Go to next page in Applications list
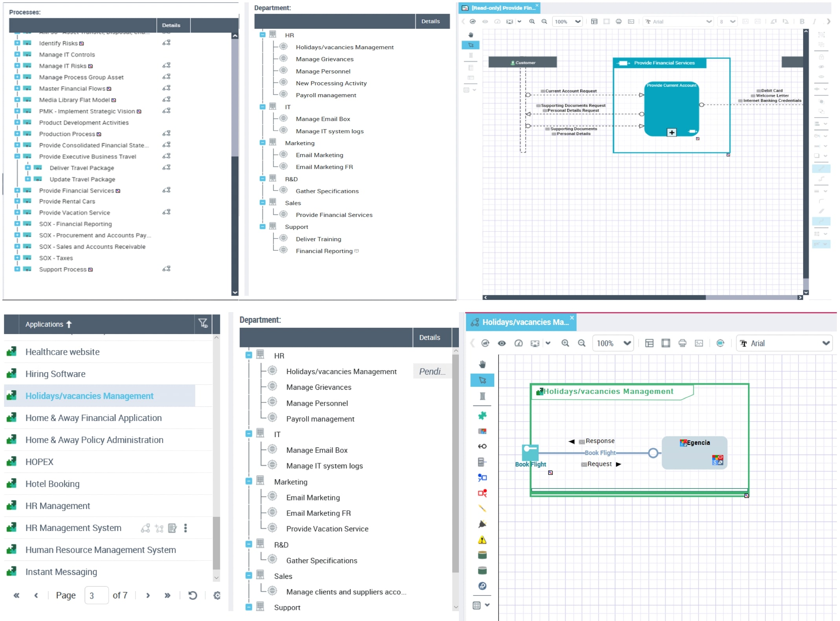This screenshot has height=621, width=840. pyautogui.click(x=148, y=595)
